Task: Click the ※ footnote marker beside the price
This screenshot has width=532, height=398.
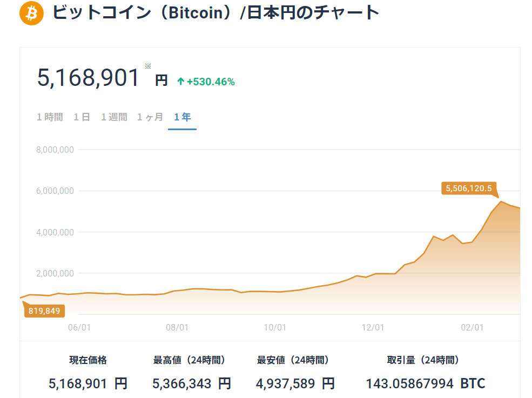Action: [x=148, y=66]
